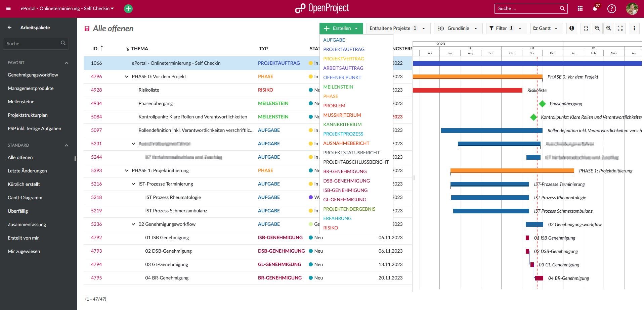Viewport: 644px width, 310px height.
Task: Open Gantt-Diagramm view in the sidebar
Action: pos(25,198)
